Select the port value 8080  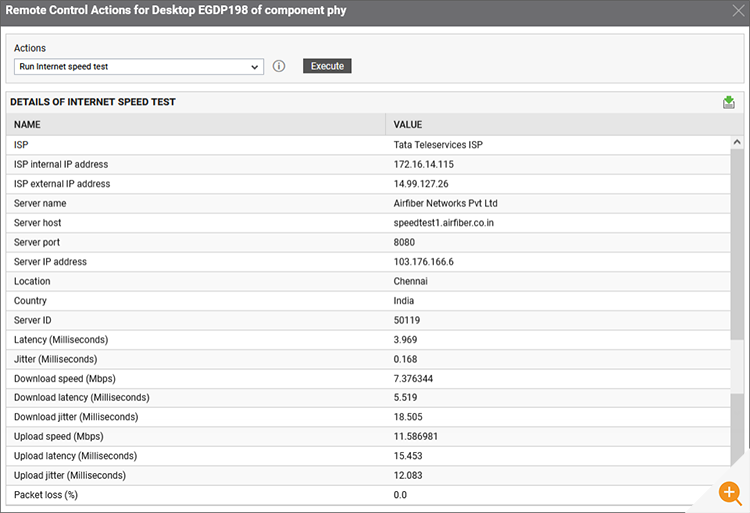tap(404, 242)
